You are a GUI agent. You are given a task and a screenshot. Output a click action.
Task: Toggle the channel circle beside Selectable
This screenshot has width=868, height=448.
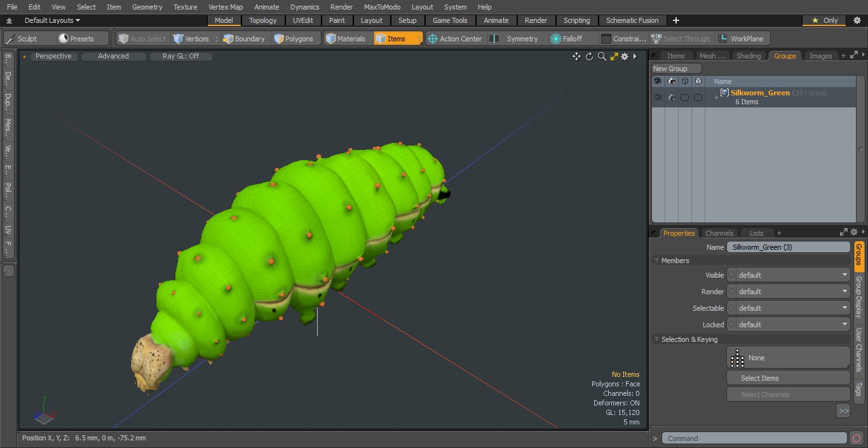731,308
